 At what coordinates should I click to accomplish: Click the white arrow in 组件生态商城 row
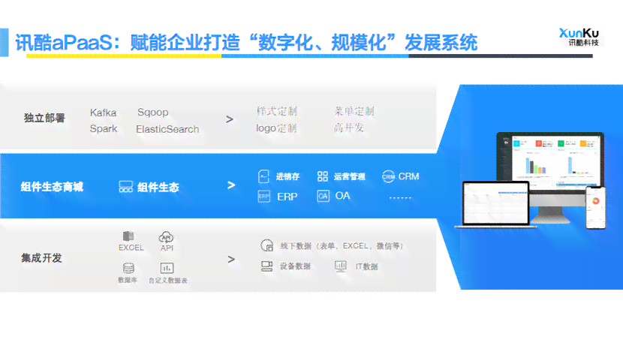click(231, 185)
